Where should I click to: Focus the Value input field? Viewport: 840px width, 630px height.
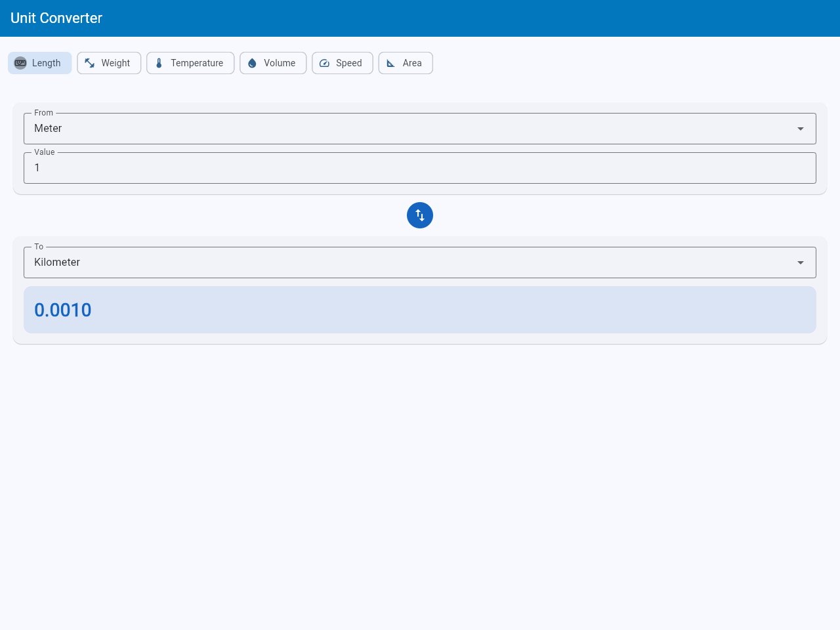tap(420, 168)
